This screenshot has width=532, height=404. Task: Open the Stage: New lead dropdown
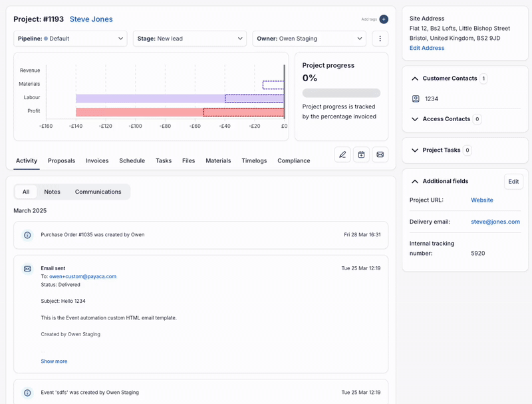(x=190, y=39)
